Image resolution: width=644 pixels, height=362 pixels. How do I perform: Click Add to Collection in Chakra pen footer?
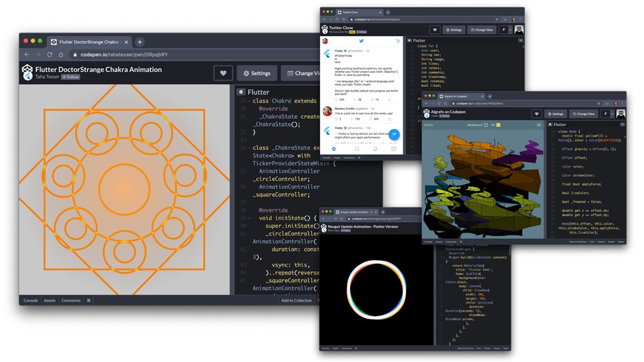[x=296, y=300]
